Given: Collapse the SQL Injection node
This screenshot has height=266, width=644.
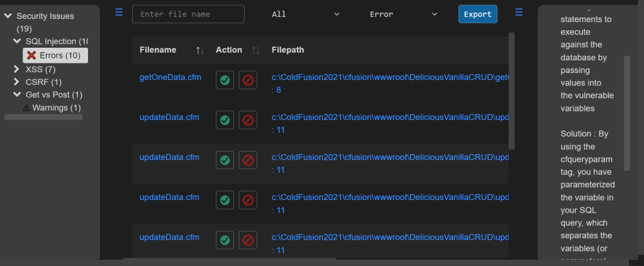Looking at the screenshot, I should (x=17, y=41).
